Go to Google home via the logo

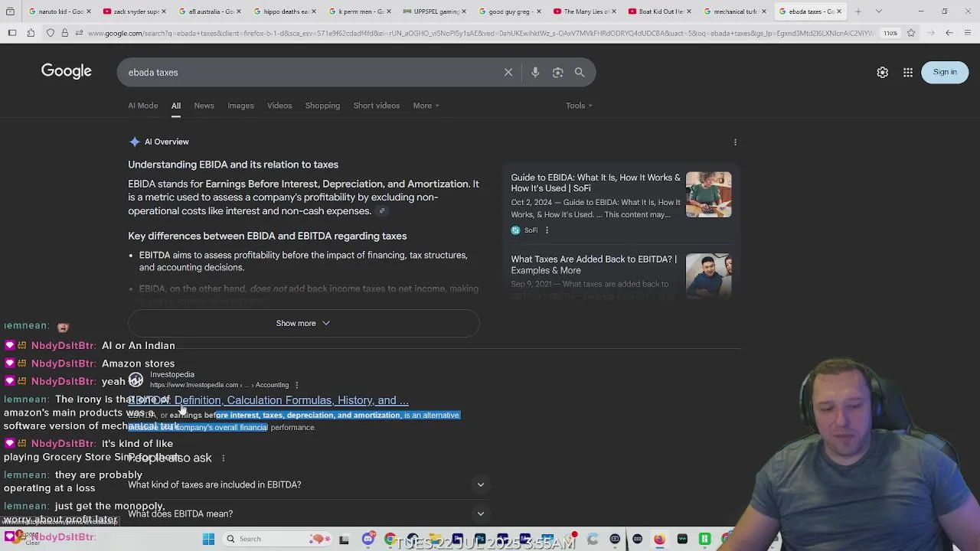[x=67, y=71]
